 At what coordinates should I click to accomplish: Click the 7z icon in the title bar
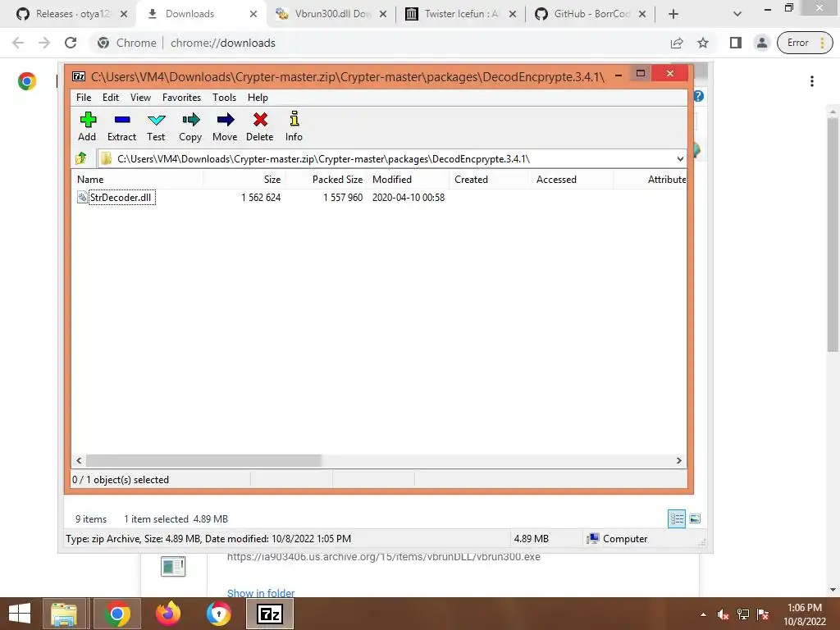click(79, 76)
